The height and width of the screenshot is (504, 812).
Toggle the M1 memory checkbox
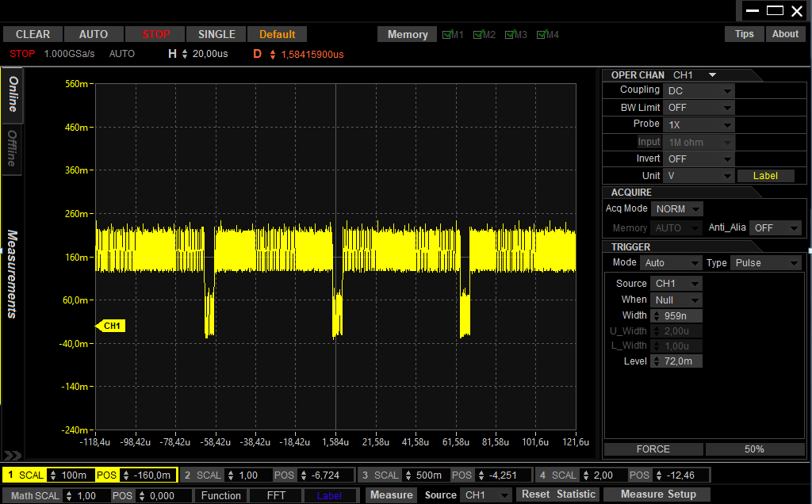coord(446,35)
